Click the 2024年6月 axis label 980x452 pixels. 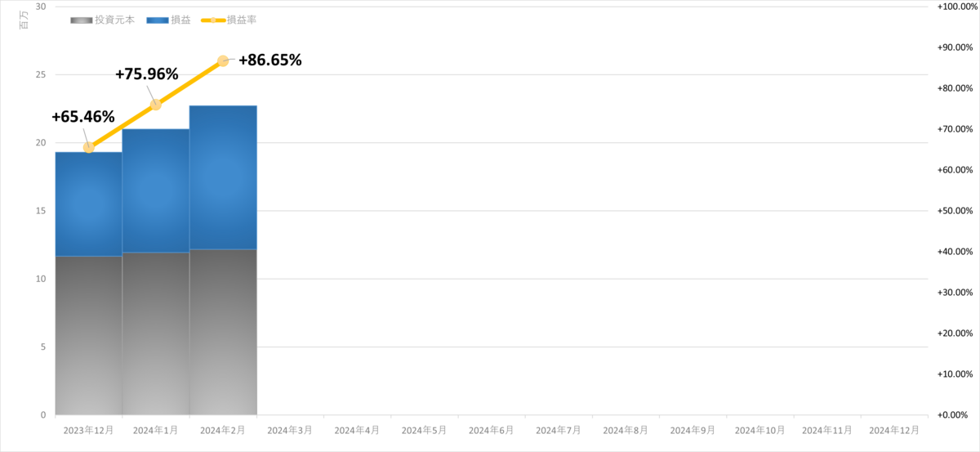click(x=491, y=429)
